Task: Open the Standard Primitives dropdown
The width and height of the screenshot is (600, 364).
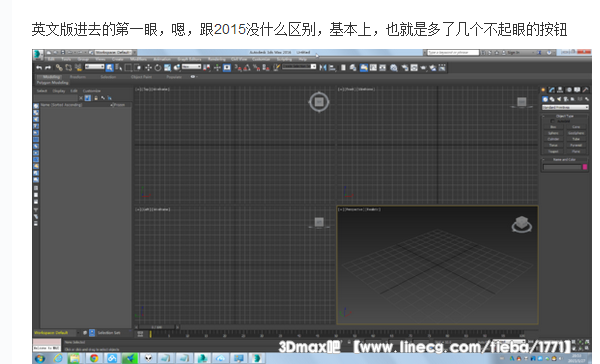Action: [566, 107]
